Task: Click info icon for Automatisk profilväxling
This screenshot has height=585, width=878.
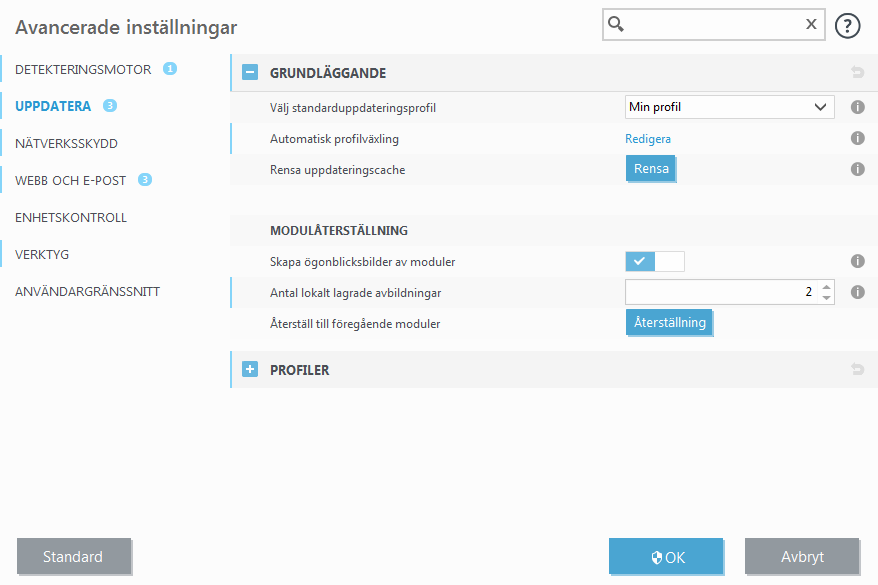Action: coord(857,139)
